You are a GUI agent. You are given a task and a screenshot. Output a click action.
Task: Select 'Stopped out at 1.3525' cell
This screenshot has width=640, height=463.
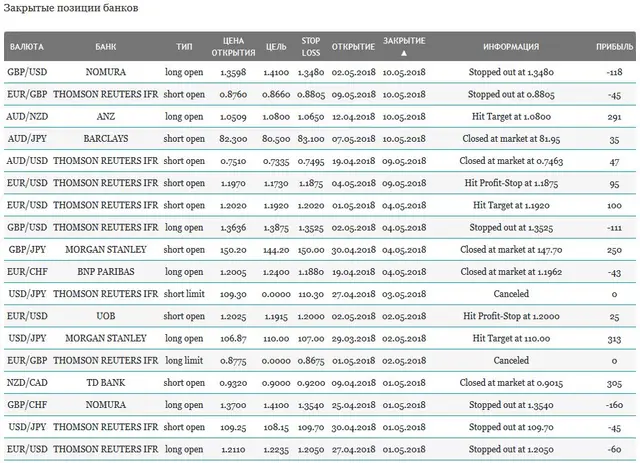[511, 227]
